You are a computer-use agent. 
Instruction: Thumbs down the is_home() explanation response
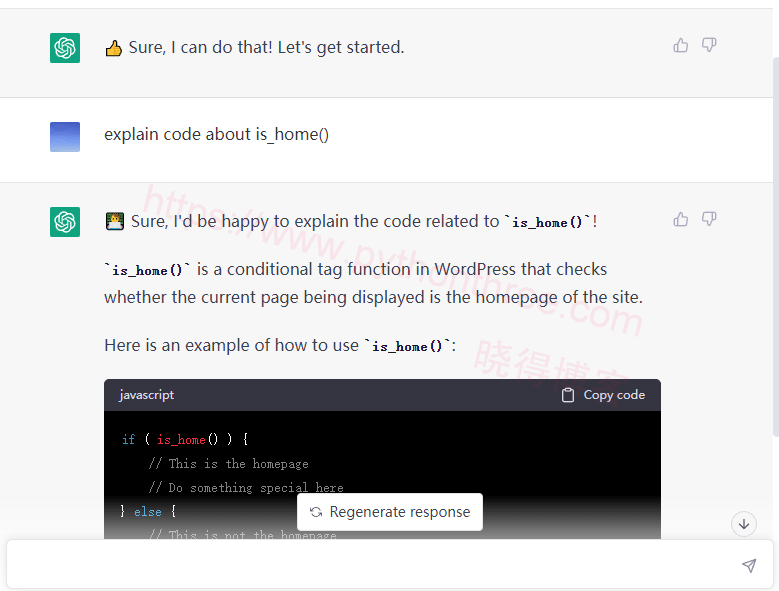[709, 219]
